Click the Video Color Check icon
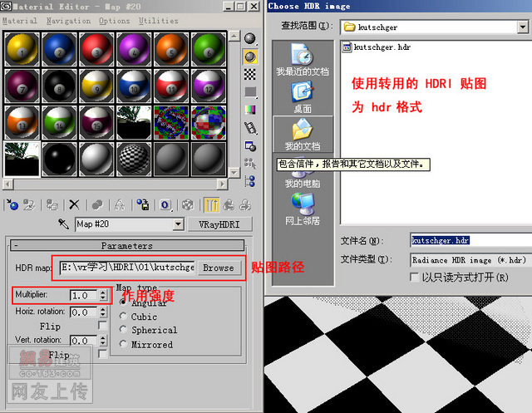This screenshot has height=413, width=532. coord(250,110)
